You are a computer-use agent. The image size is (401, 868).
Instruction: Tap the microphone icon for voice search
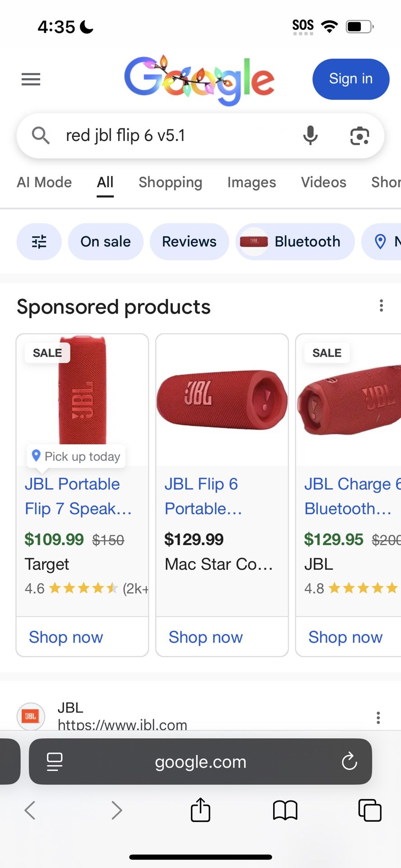[310, 136]
